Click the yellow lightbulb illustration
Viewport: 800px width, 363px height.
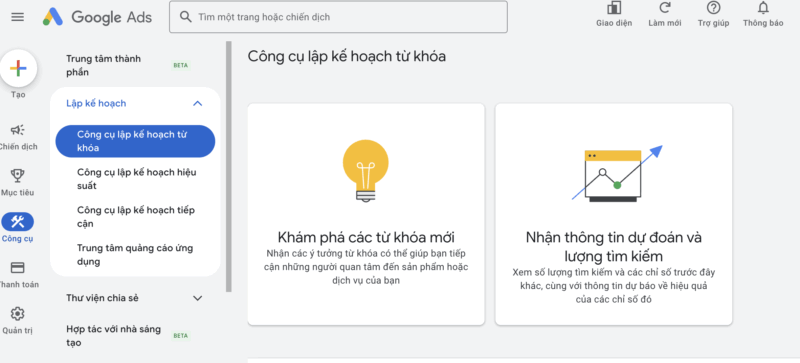(365, 171)
